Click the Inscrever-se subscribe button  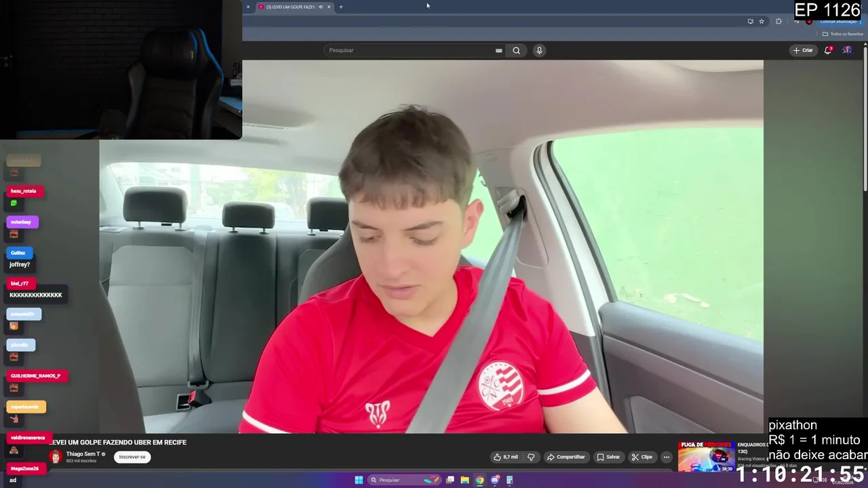pos(132,457)
